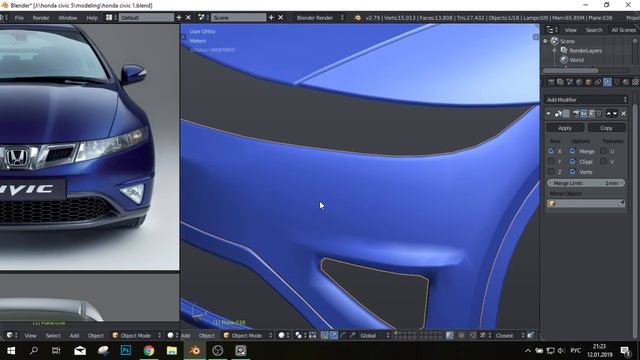Open the Modifiers properties tab
This screenshot has width=640, height=360.
pyautogui.click(x=607, y=82)
